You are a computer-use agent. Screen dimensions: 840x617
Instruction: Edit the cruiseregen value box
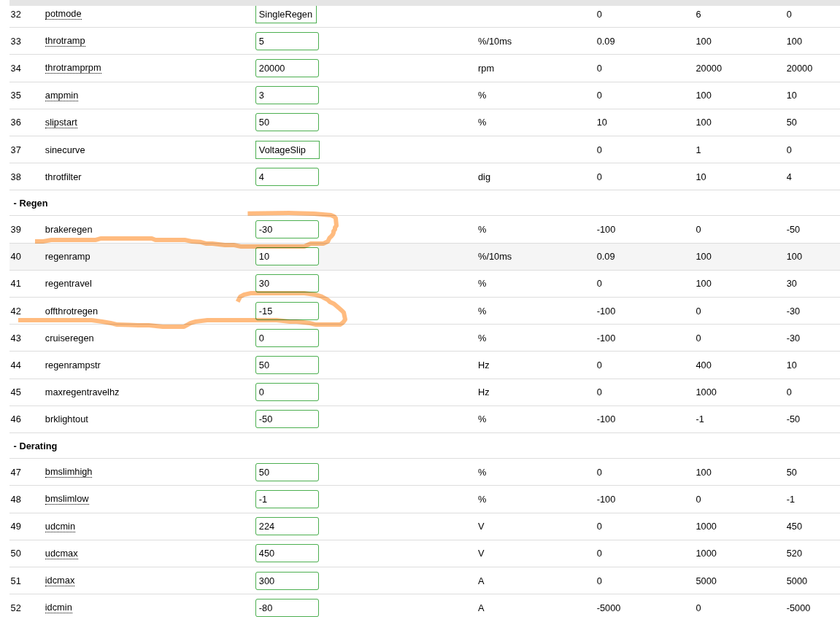tap(287, 338)
